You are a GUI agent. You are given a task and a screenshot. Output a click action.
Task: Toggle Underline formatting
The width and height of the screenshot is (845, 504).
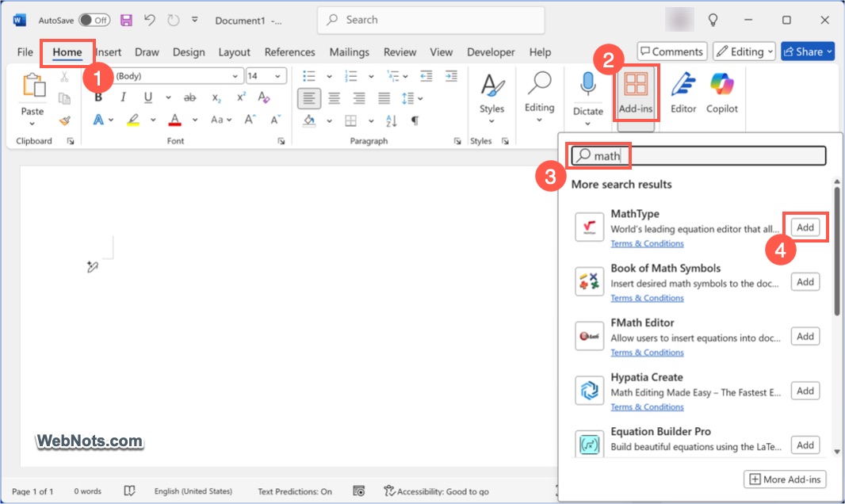coord(147,97)
